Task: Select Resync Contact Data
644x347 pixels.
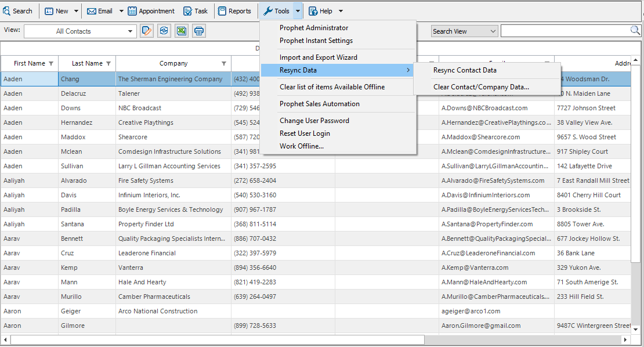Action: (x=465, y=70)
